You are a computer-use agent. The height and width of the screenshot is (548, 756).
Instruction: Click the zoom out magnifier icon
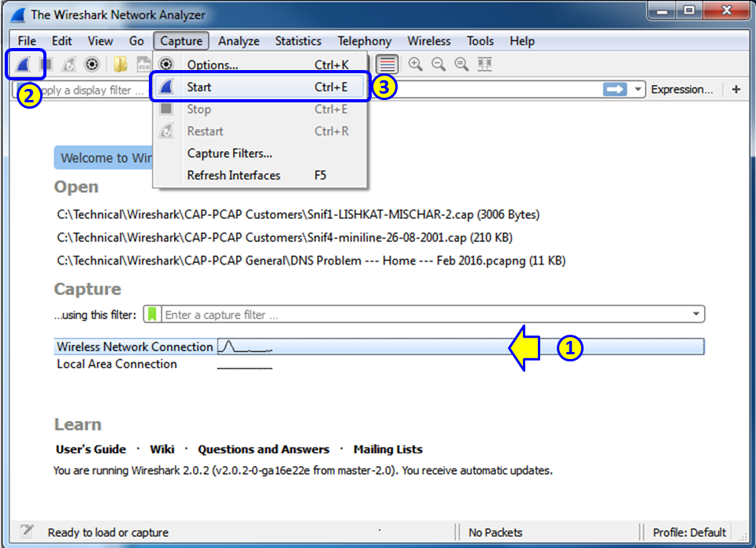point(439,64)
